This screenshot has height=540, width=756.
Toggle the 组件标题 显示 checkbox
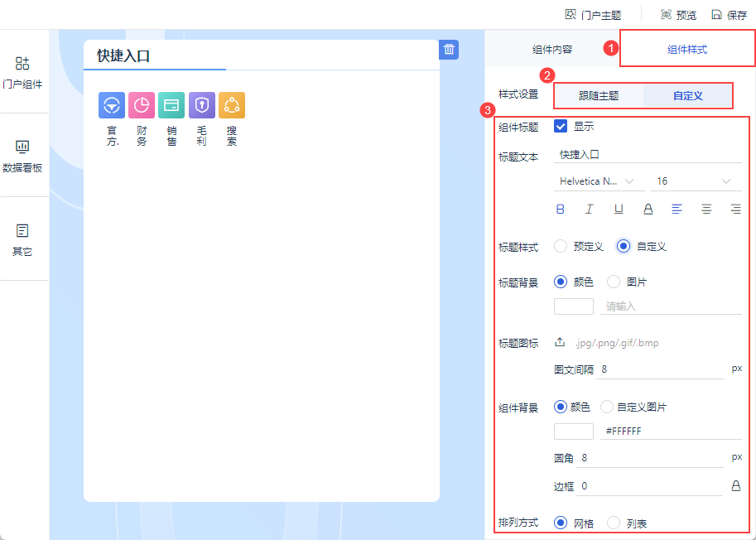(561, 127)
